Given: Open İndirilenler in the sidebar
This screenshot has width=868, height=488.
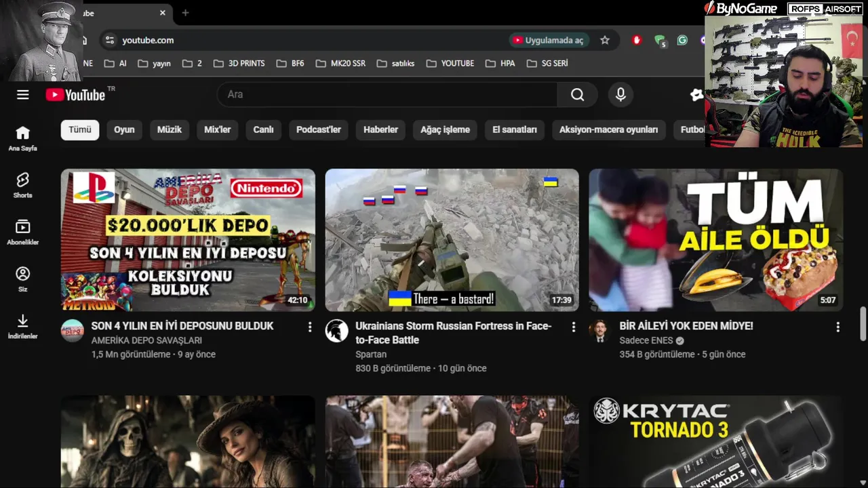Looking at the screenshot, I should 23,326.
